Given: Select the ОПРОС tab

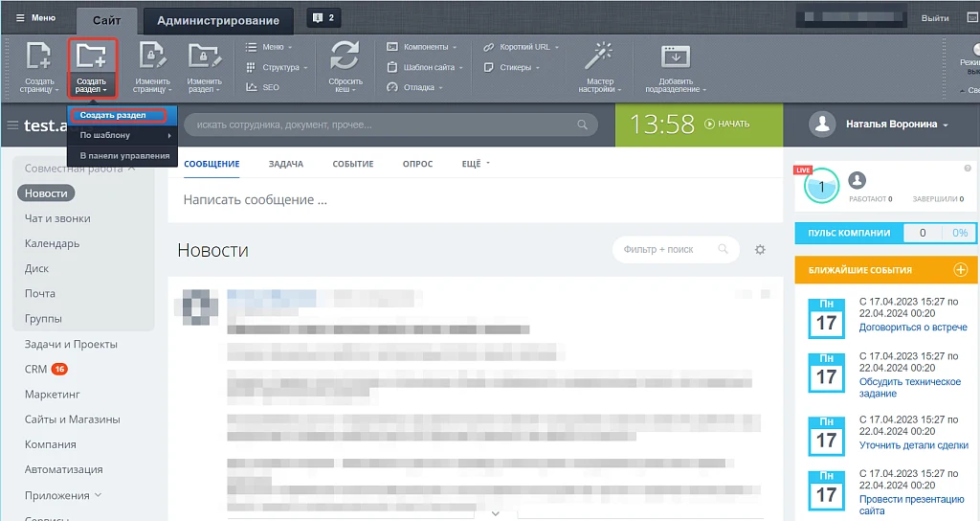Looking at the screenshot, I should tap(417, 164).
